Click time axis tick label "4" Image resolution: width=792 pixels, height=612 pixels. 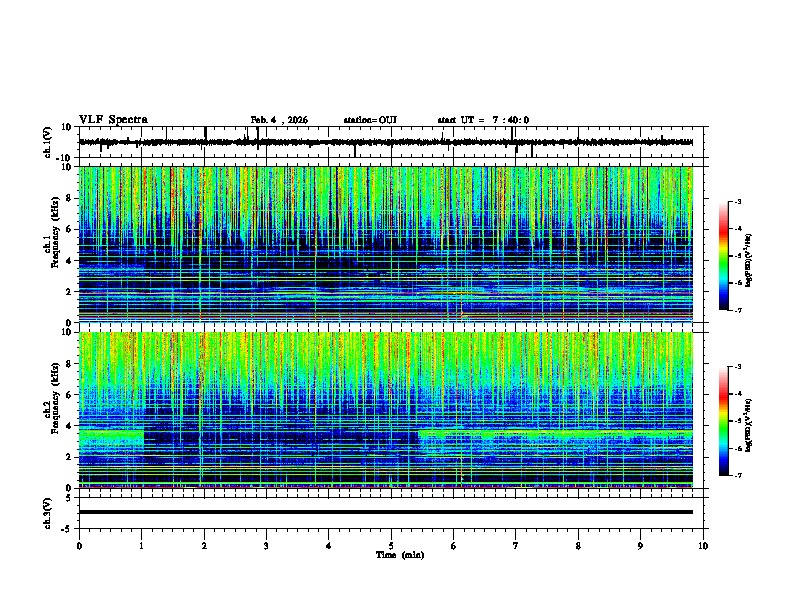pos(329,546)
